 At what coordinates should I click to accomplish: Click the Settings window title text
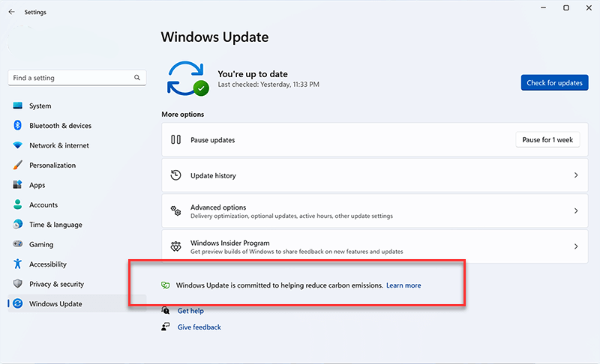(x=35, y=12)
